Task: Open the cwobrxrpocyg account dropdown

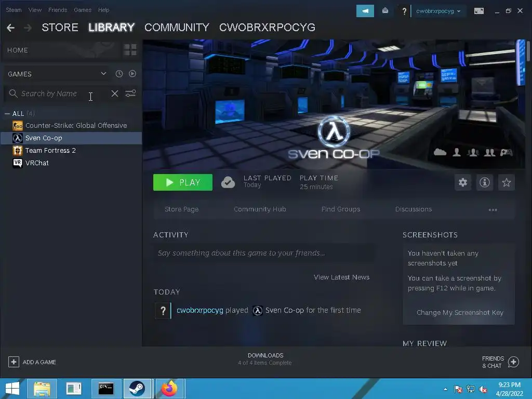Action: pos(438,11)
